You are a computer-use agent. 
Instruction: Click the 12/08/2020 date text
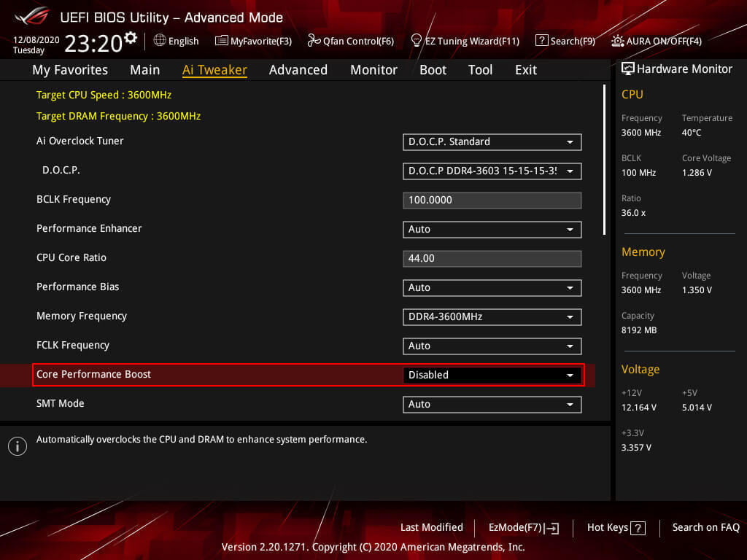click(36, 40)
